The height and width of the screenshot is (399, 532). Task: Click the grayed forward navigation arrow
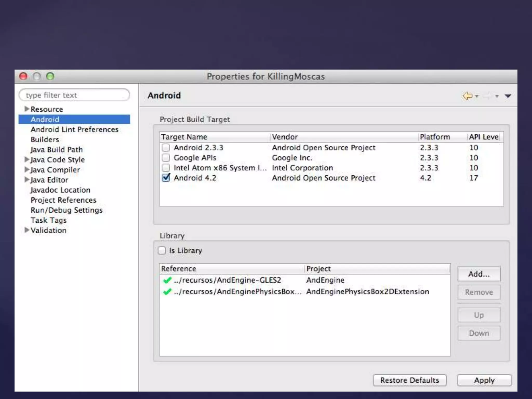pyautogui.click(x=488, y=96)
